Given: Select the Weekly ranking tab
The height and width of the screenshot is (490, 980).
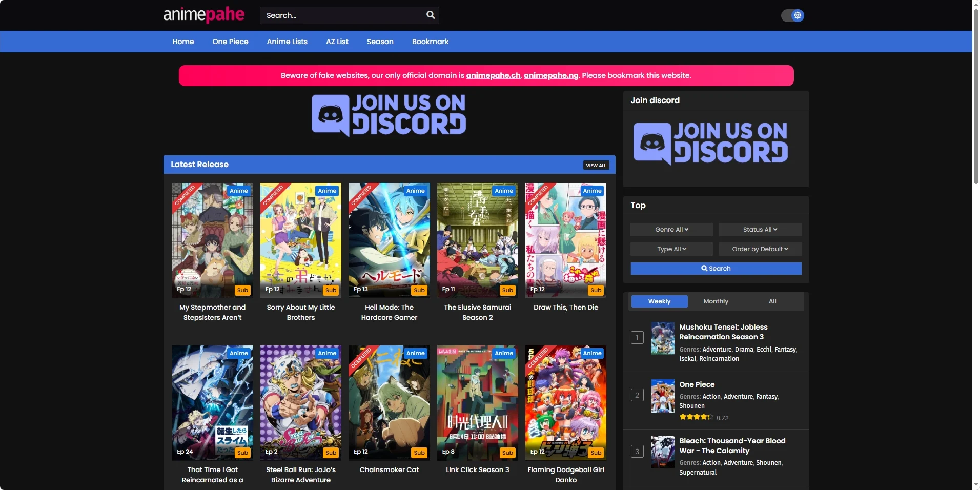Looking at the screenshot, I should pyautogui.click(x=659, y=301).
